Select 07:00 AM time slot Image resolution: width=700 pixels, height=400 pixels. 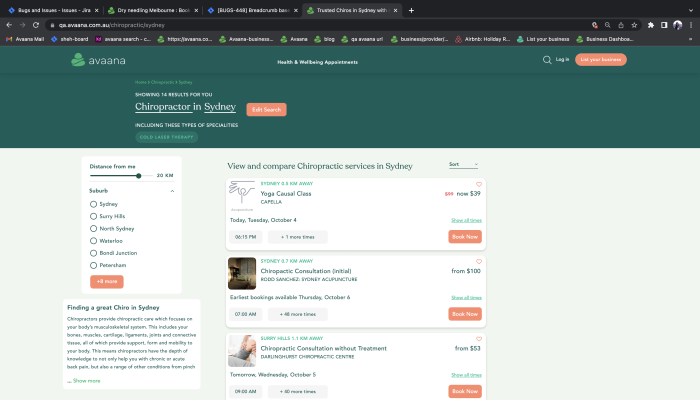click(246, 314)
